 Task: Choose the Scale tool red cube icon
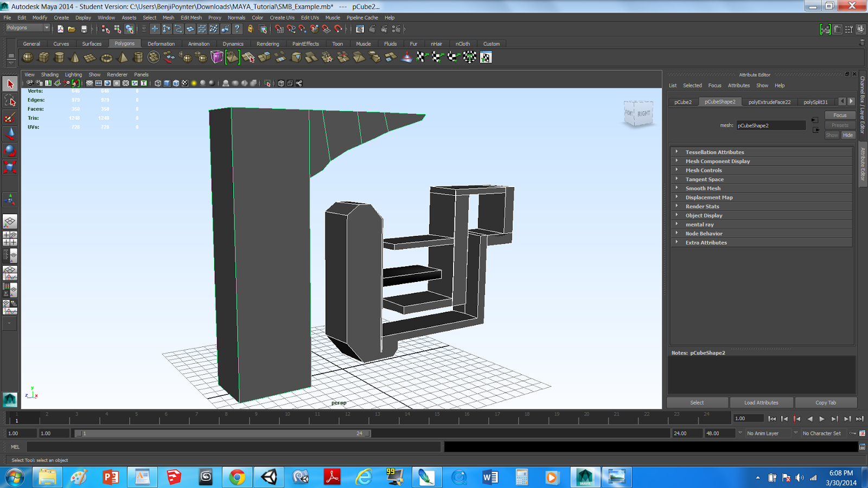coord(10,167)
